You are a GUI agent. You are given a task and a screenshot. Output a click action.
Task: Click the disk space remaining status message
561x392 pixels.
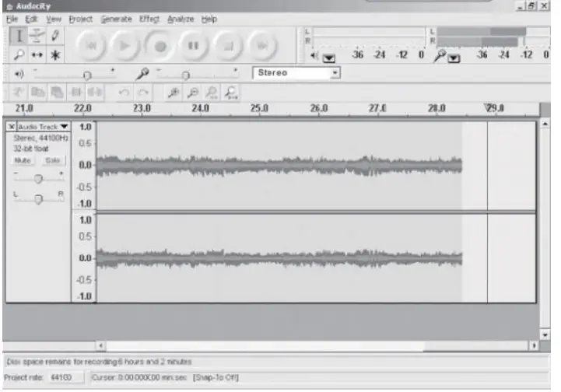(99, 362)
